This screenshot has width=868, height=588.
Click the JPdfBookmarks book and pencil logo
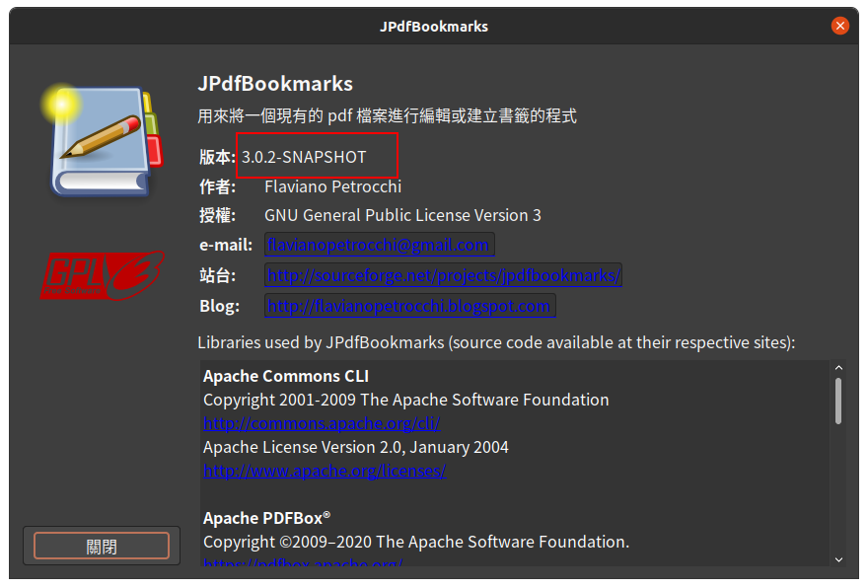click(x=102, y=140)
